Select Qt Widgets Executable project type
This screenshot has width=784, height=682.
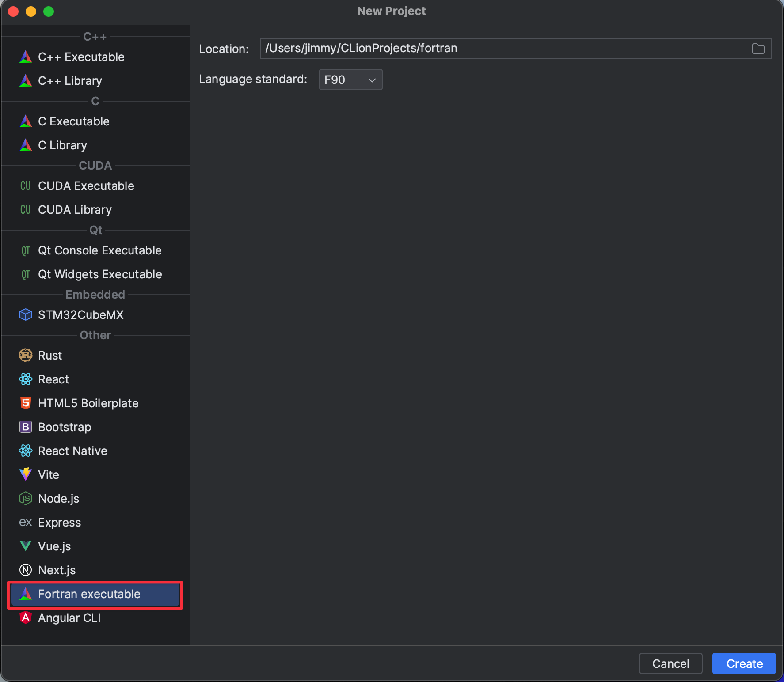click(100, 274)
